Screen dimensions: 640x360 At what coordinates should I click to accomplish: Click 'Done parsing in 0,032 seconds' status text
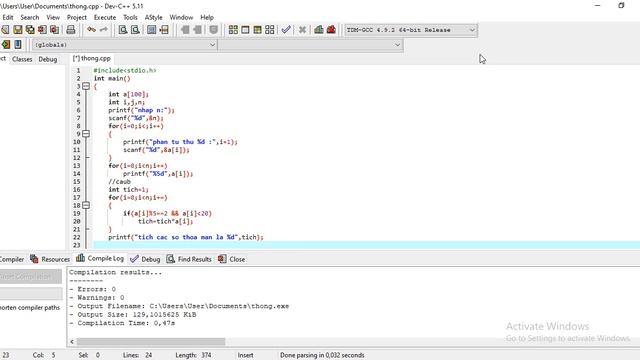[322, 355]
